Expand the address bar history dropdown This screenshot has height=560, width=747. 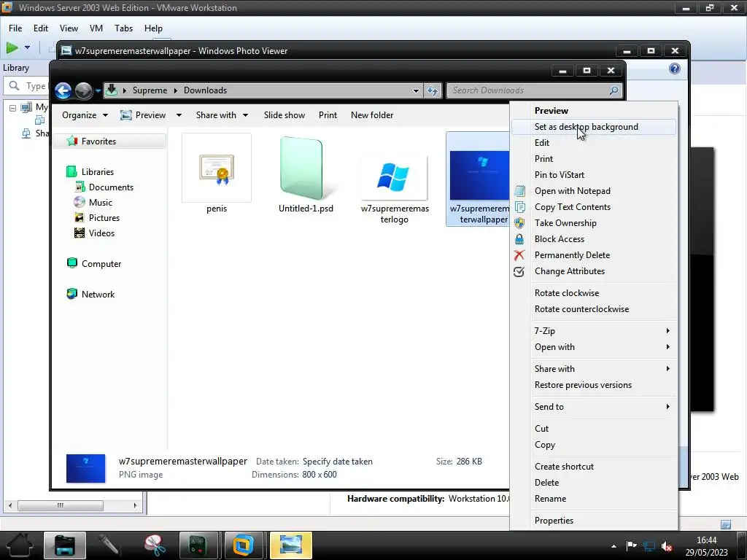tap(416, 90)
